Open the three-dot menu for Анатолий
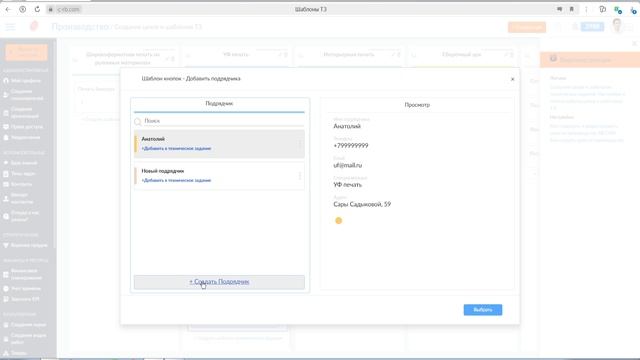This screenshot has width=640, height=360. 300,144
